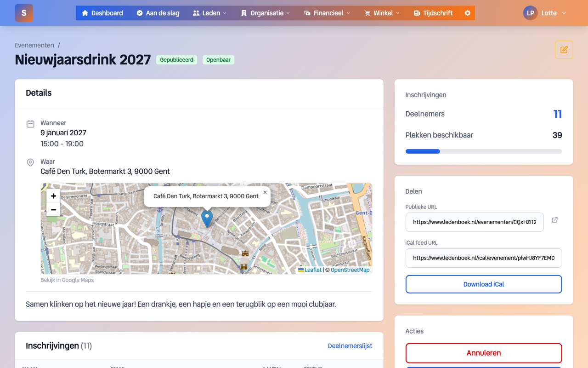
Task: Open the Dashboard home icon
Action: (x=85, y=13)
